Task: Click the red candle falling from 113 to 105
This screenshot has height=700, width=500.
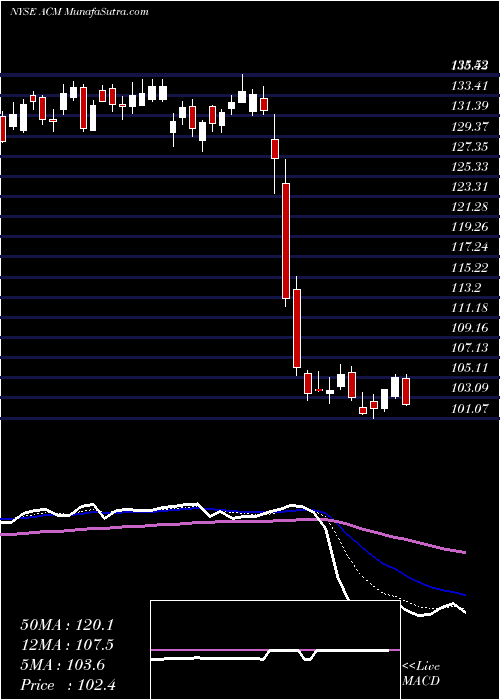Action: (297, 328)
